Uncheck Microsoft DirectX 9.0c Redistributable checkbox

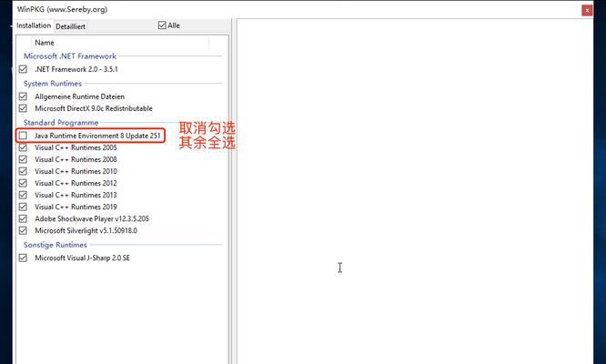click(23, 108)
